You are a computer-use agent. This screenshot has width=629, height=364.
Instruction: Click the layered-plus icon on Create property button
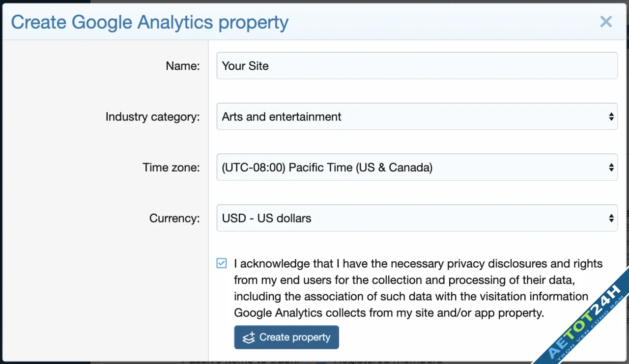248,337
